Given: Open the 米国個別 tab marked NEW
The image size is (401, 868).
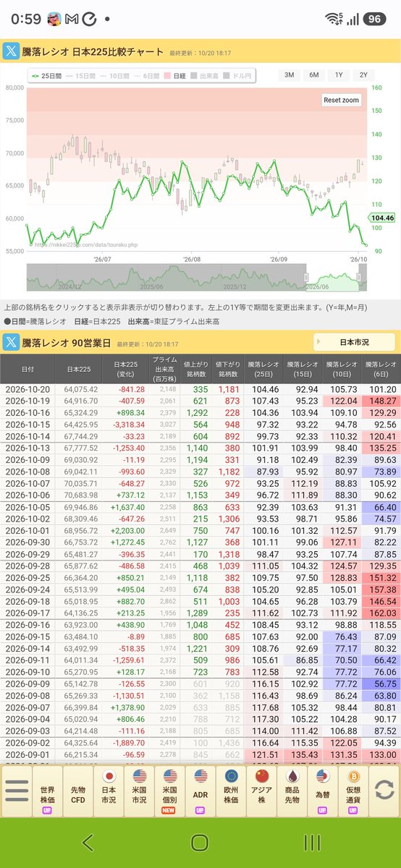Looking at the screenshot, I should pyautogui.click(x=170, y=791).
